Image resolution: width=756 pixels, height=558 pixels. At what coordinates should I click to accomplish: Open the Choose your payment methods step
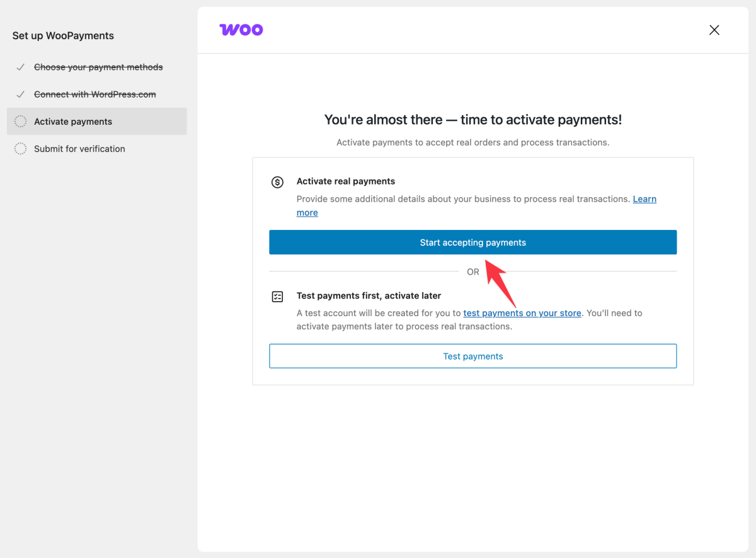pos(98,67)
